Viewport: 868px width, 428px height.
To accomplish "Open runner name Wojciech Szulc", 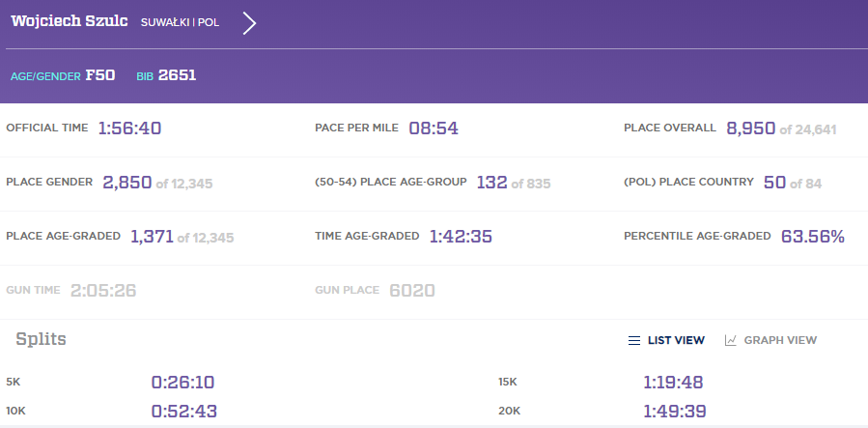I will pyautogui.click(x=68, y=21).
